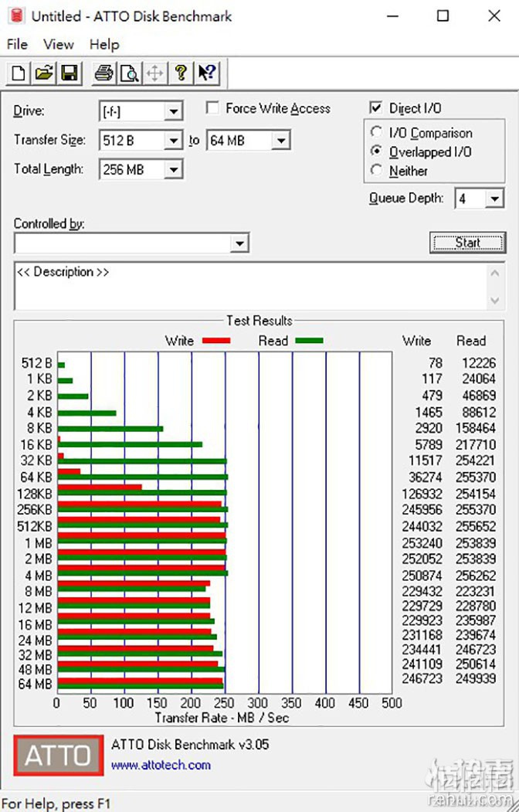
Task: Maximize the ATTO window
Action: [443, 15]
